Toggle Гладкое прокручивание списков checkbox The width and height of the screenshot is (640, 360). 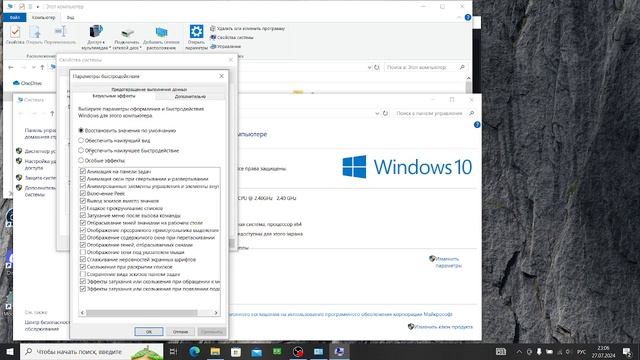[83, 208]
